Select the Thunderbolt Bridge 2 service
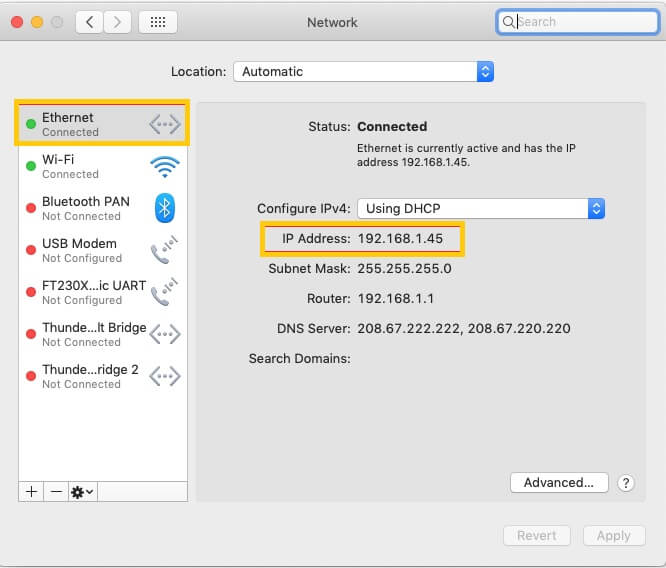The width and height of the screenshot is (666, 568). [102, 376]
